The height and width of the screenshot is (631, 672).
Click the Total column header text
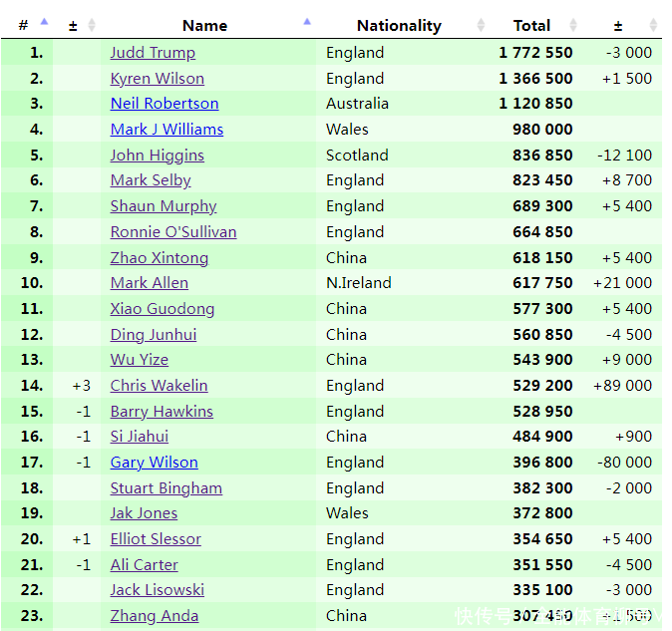(531, 25)
